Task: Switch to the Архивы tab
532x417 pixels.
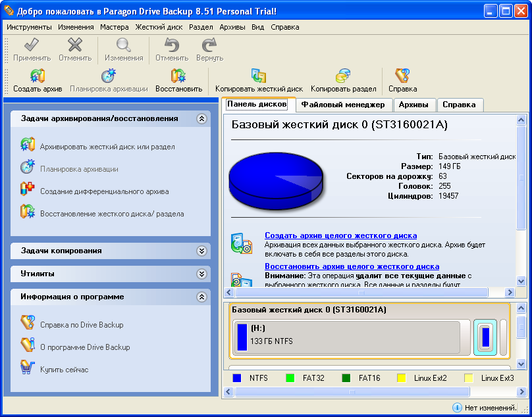Action: (413, 105)
